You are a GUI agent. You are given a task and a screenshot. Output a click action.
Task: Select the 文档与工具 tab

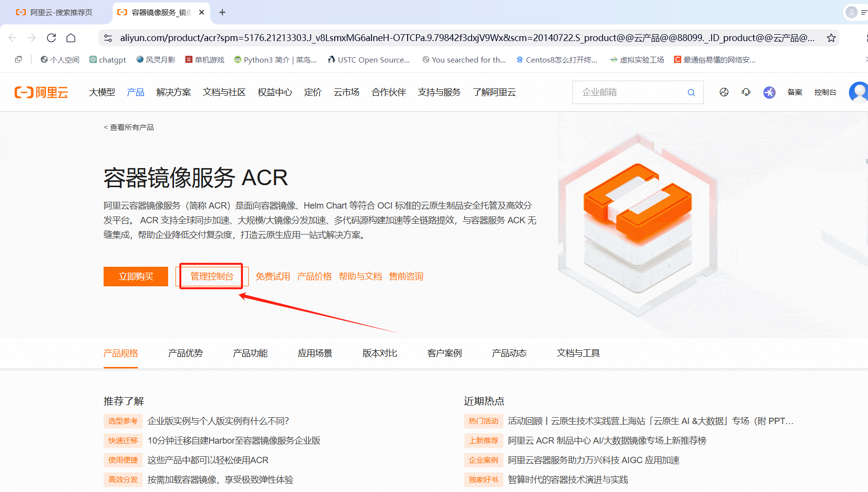(x=578, y=353)
